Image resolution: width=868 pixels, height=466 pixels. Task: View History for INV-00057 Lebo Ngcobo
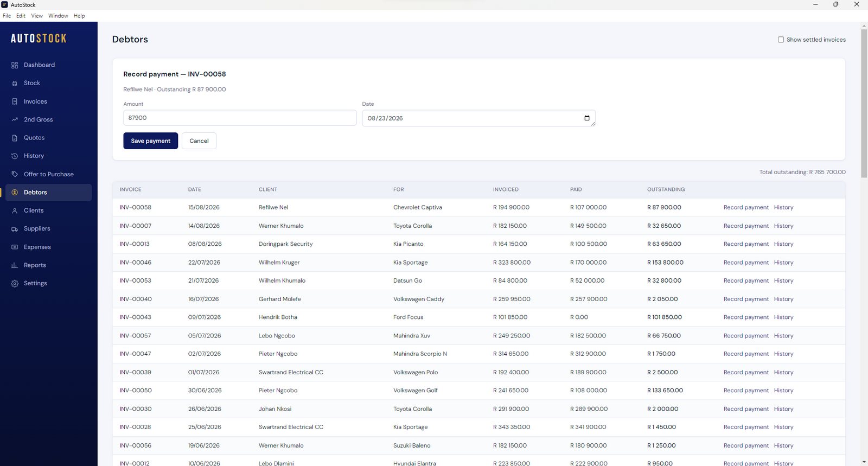[x=783, y=336]
